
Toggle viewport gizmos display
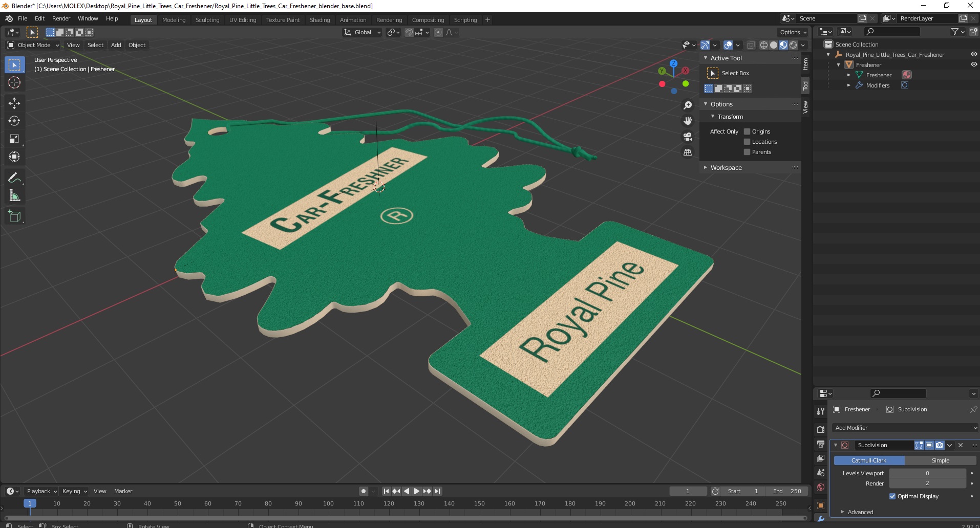705,45
